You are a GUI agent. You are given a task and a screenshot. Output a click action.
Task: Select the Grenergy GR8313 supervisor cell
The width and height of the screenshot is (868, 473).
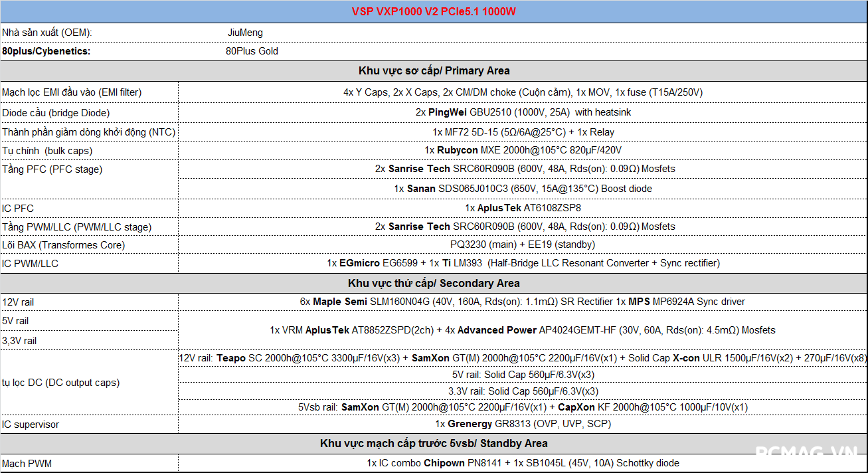523,424
